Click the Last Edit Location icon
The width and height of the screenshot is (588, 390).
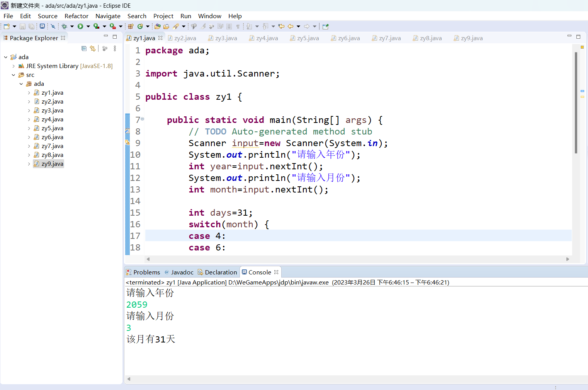point(281,26)
